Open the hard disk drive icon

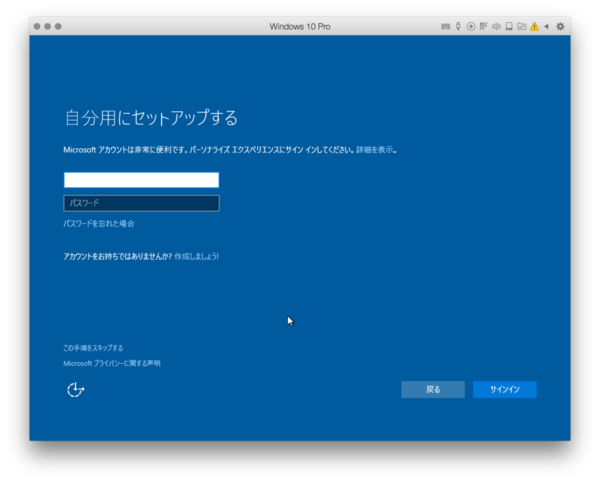(x=509, y=26)
